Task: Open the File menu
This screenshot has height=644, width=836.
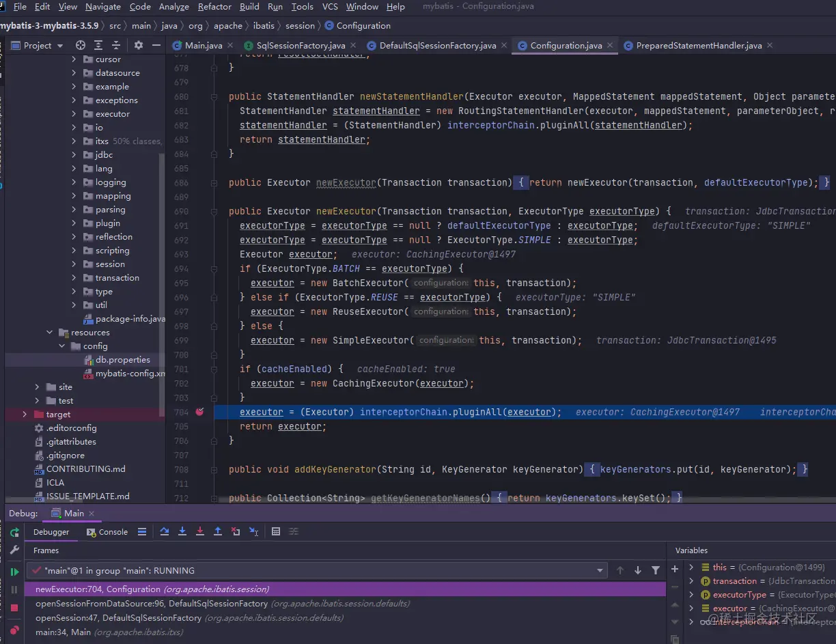Action: point(20,7)
